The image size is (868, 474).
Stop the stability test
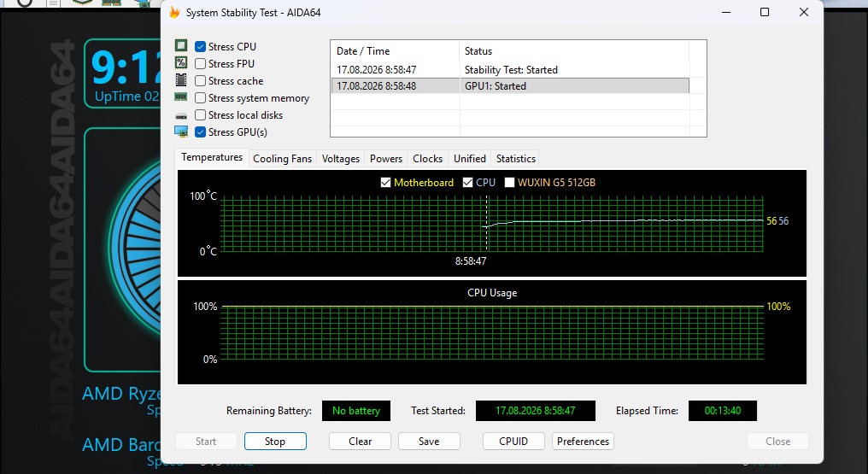275,442
